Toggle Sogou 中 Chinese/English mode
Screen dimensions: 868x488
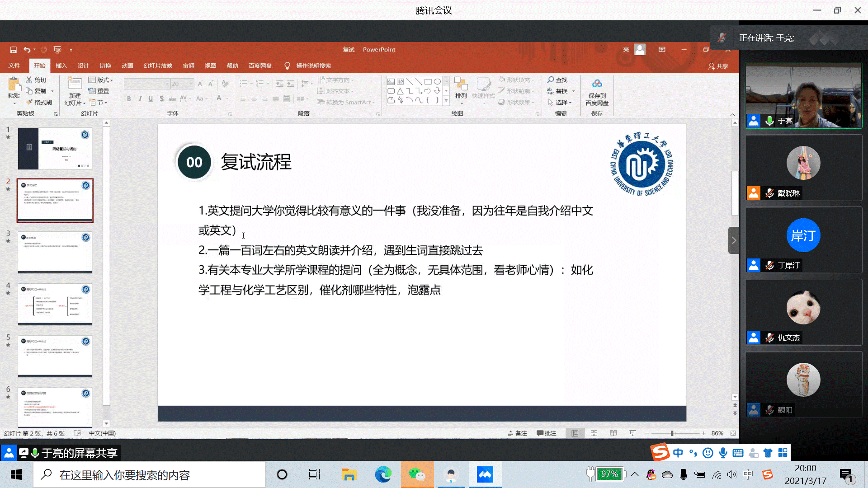coord(678,453)
